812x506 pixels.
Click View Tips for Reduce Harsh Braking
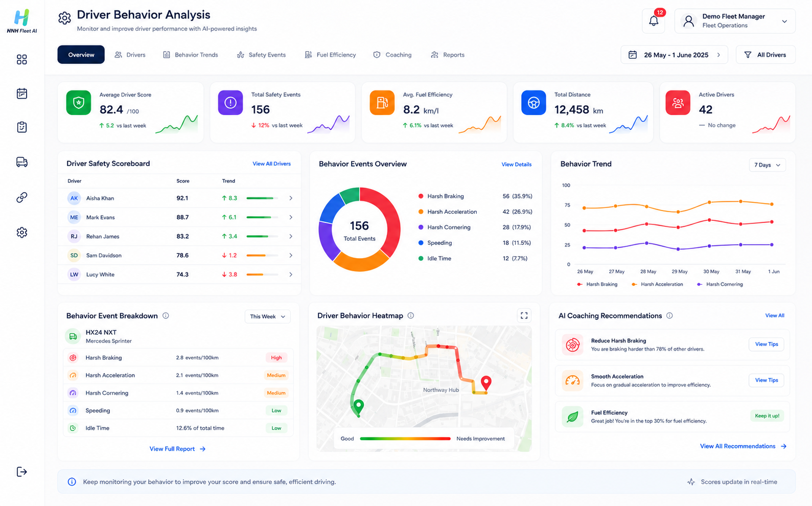pos(767,344)
